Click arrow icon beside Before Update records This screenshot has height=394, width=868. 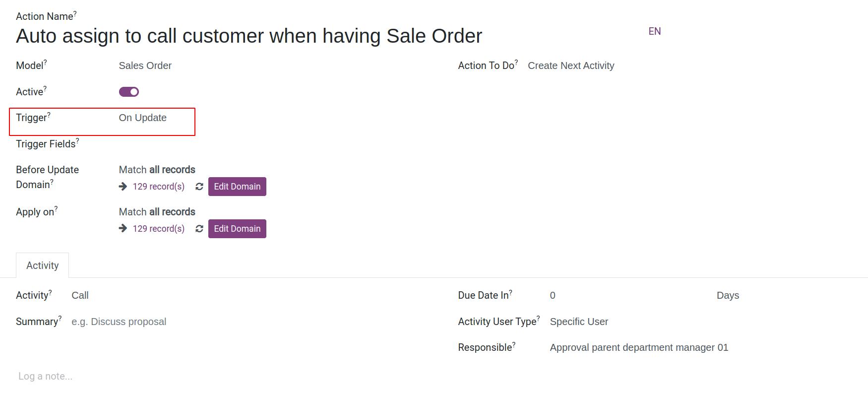[123, 187]
